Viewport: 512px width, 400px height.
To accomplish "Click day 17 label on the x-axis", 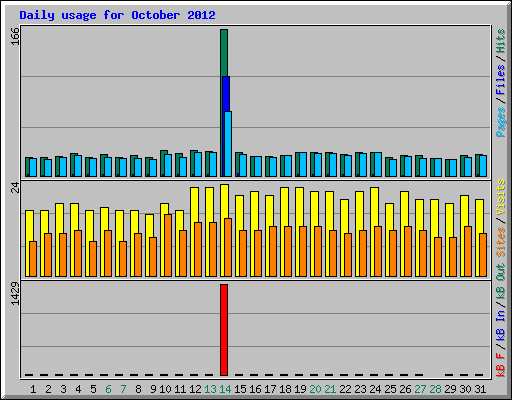I will click(270, 389).
